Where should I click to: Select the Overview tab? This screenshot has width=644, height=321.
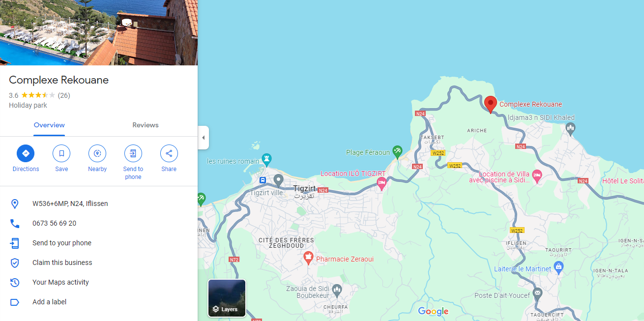(x=49, y=125)
